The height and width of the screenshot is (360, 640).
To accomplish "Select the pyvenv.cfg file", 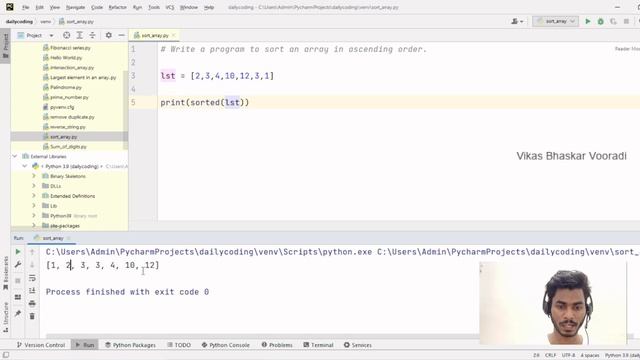I will point(62,107).
